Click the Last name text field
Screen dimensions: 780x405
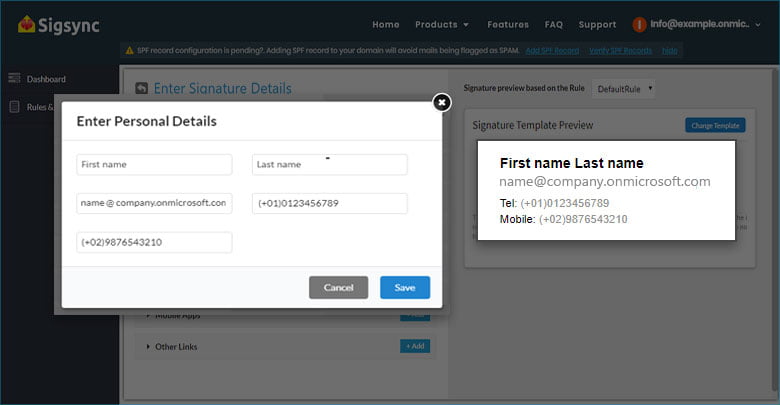click(x=329, y=164)
